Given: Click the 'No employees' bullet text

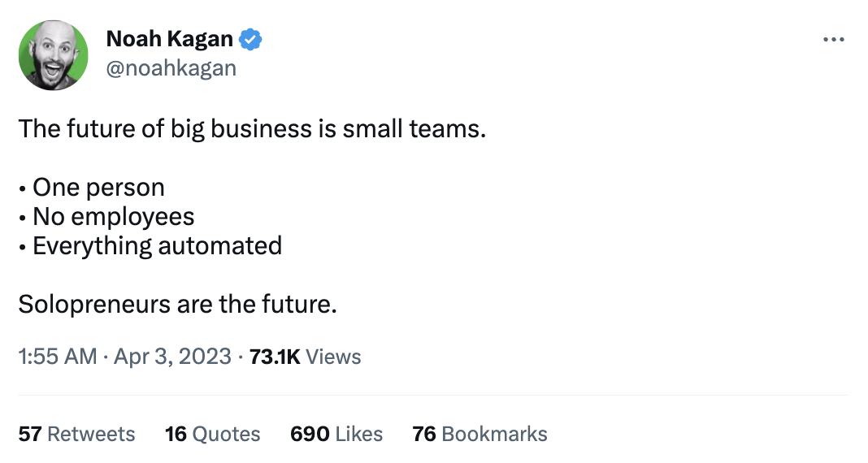Looking at the screenshot, I should click(x=113, y=217).
